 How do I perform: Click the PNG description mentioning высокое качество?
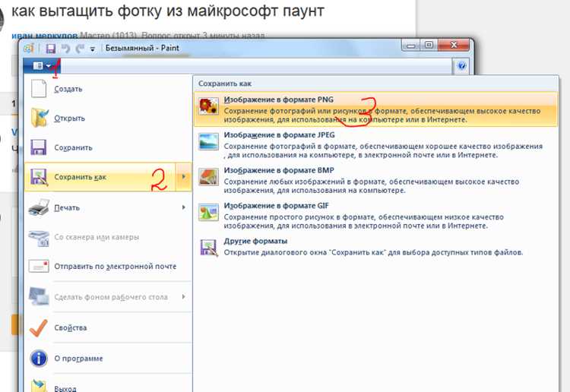click(x=382, y=115)
